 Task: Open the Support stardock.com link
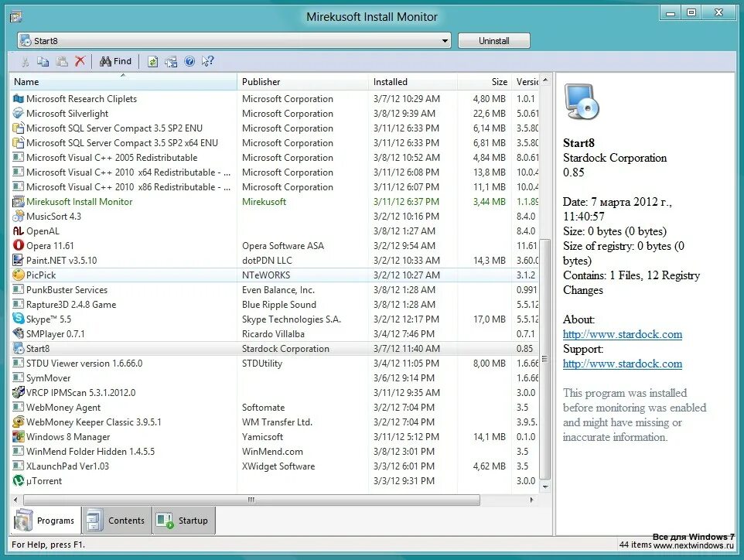pyautogui.click(x=623, y=364)
